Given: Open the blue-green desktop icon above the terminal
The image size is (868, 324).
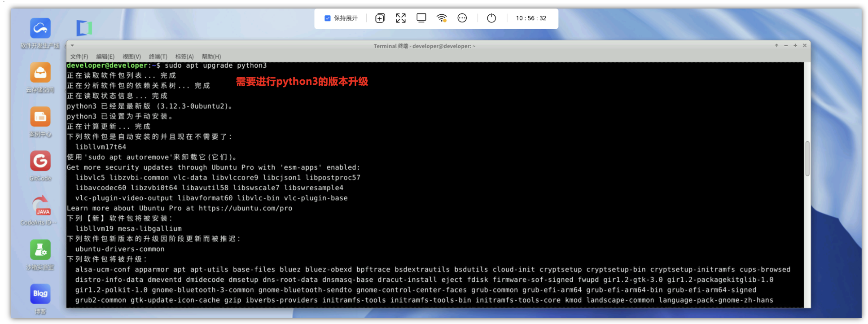Looking at the screenshot, I should [x=84, y=28].
